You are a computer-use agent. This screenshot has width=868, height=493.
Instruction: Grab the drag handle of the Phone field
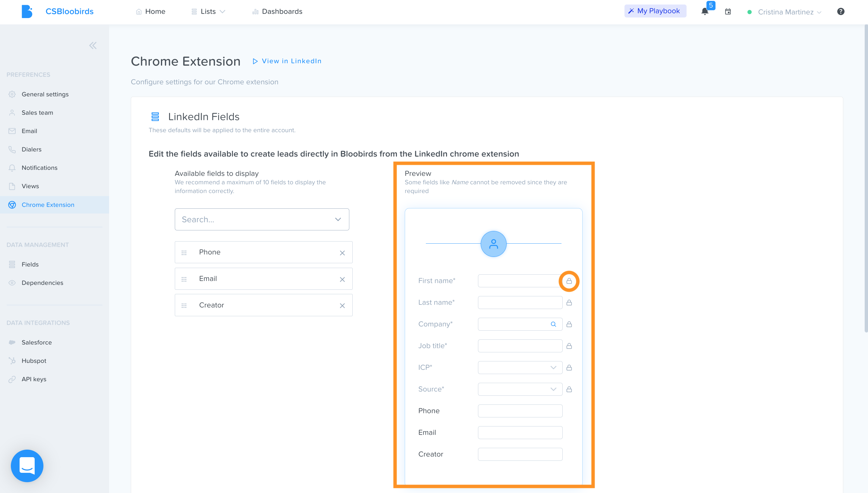184,253
